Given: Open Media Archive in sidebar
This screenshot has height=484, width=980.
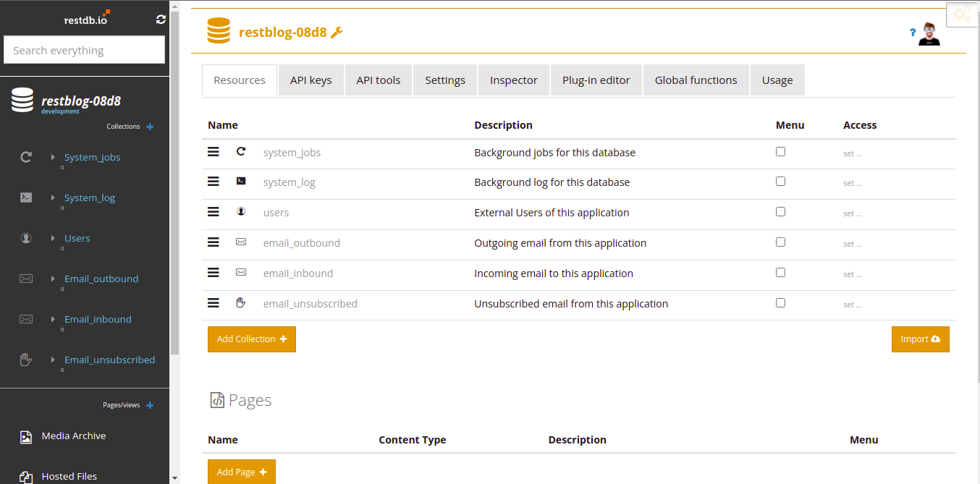Looking at the screenshot, I should coord(74,436).
